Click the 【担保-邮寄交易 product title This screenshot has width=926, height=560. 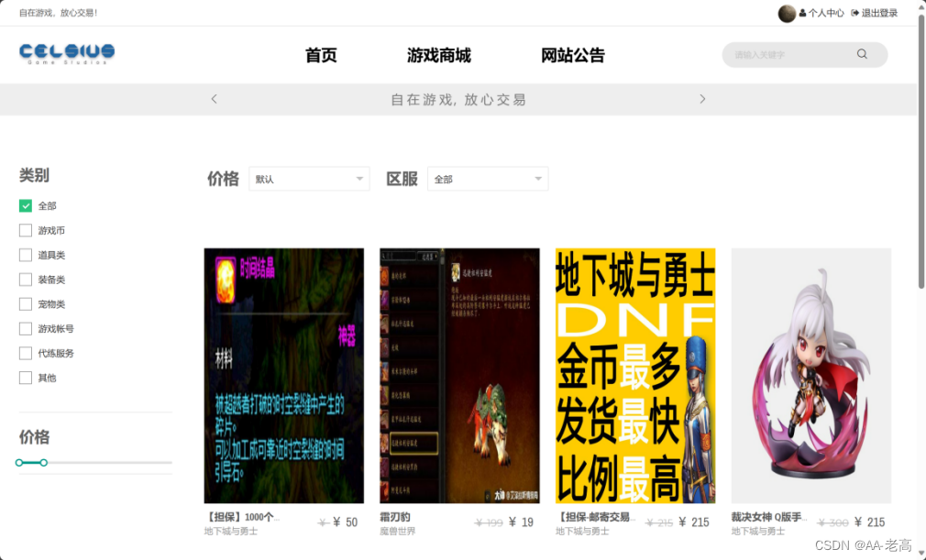coord(595,517)
